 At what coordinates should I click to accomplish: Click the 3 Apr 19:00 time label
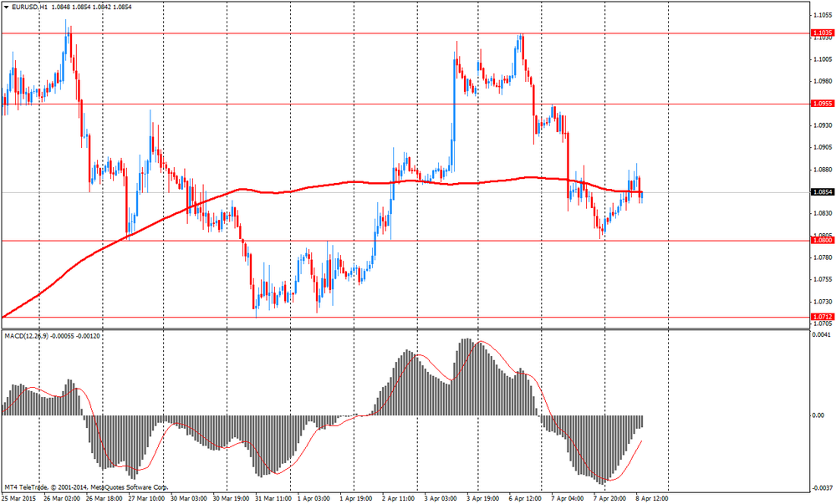pyautogui.click(x=485, y=498)
